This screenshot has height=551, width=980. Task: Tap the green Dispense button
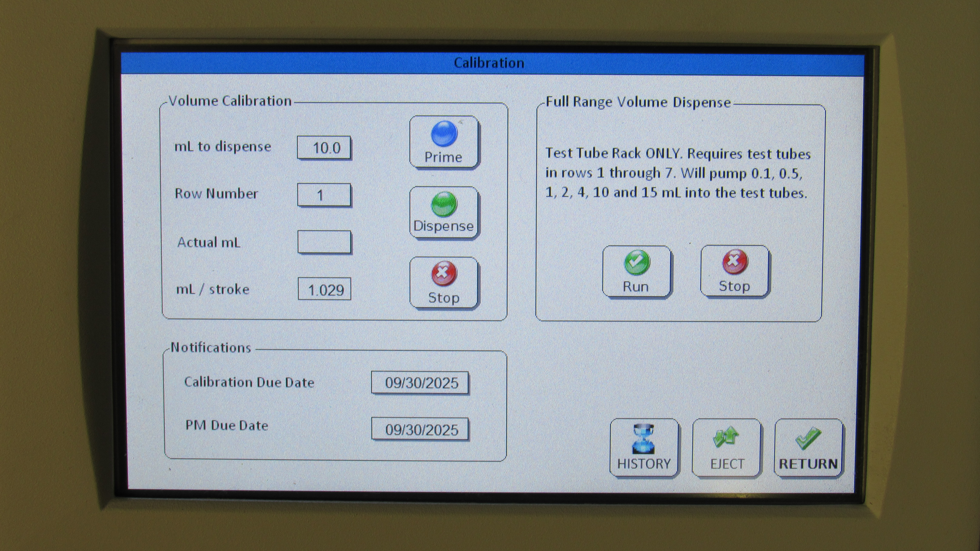[444, 212]
